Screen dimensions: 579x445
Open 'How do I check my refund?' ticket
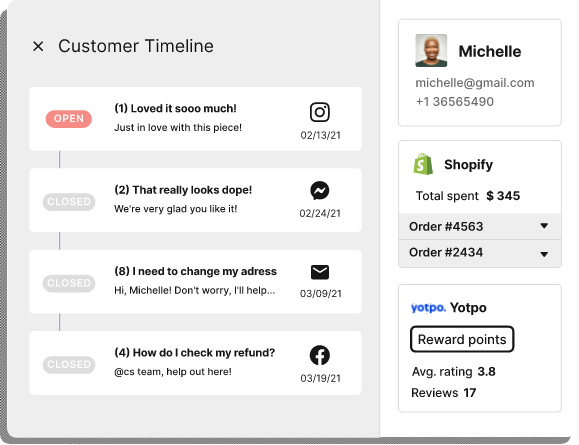(195, 363)
